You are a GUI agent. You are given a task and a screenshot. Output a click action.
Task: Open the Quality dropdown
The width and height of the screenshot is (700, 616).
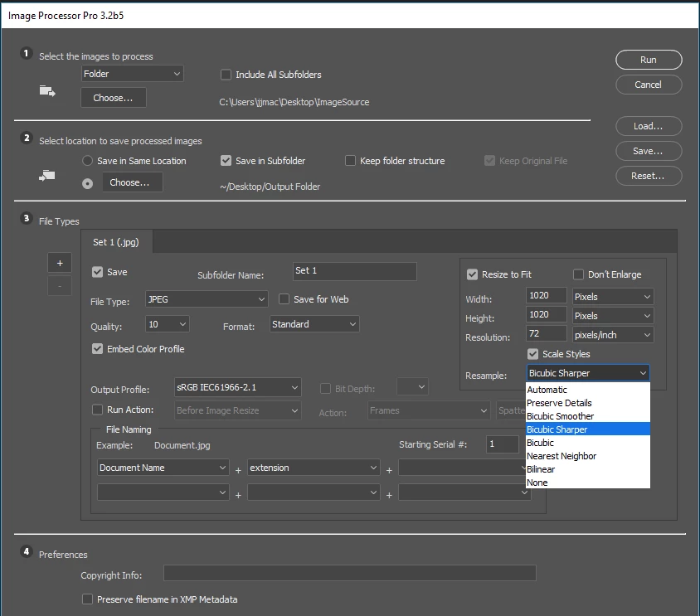click(x=167, y=324)
